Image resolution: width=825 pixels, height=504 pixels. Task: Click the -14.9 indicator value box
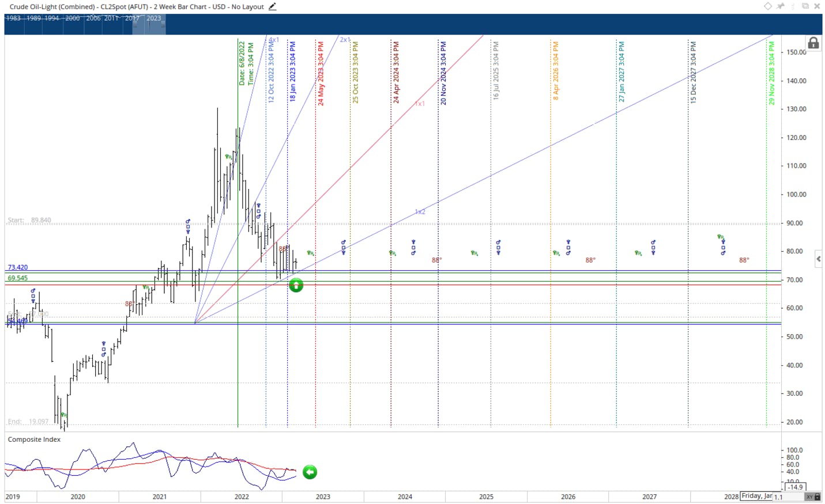[x=796, y=487]
